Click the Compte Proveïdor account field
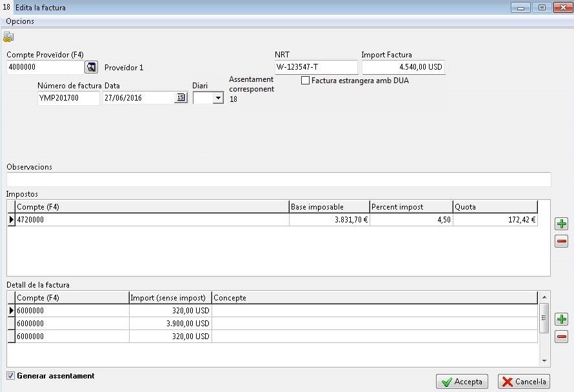574x392 pixels. (x=45, y=67)
